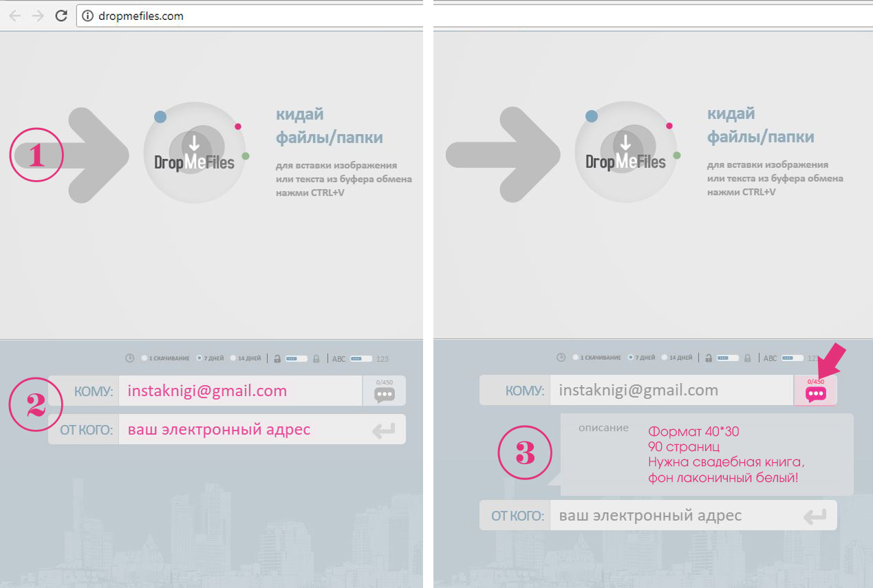The image size is (873, 588).
Task: Click the closed padlock icon in left panel
Action: 316,358
